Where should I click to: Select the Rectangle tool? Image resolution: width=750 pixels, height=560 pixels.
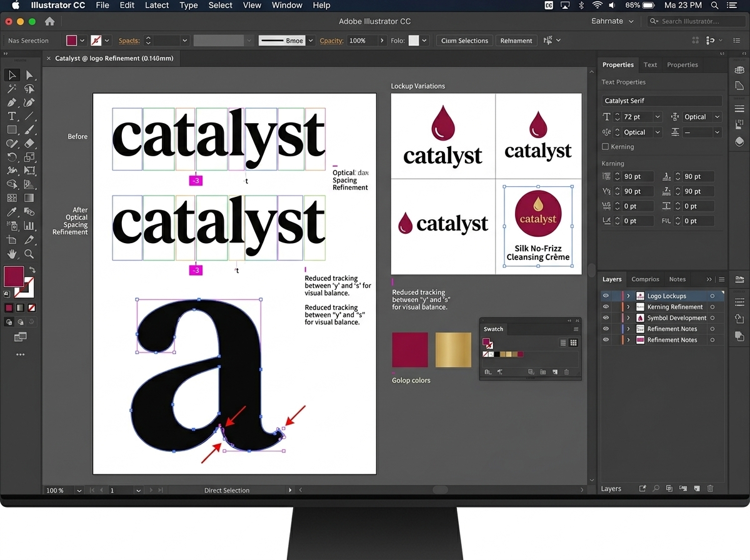12,130
